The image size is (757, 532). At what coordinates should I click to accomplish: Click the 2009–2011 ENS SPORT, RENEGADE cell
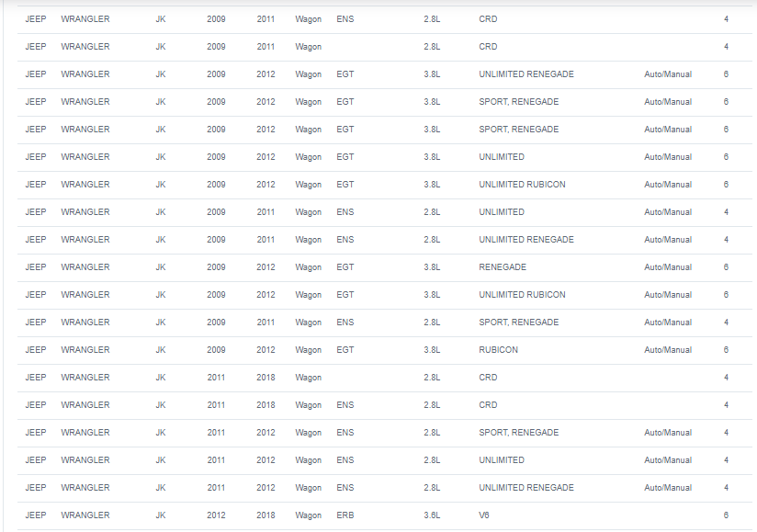518,322
